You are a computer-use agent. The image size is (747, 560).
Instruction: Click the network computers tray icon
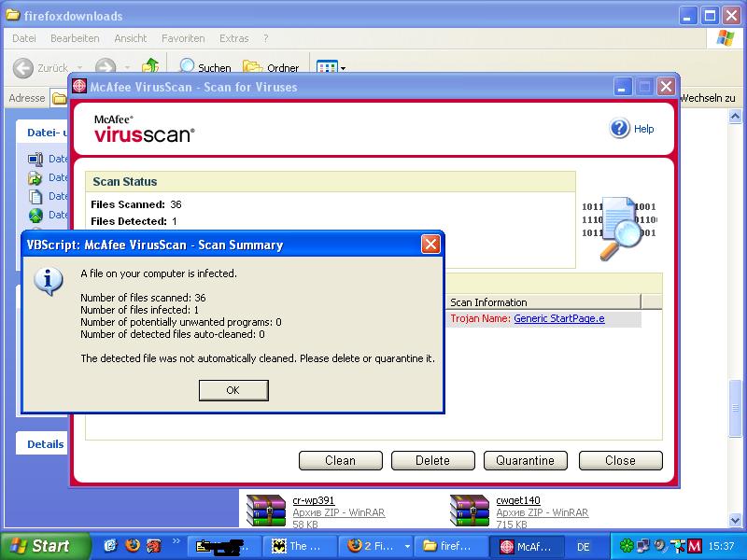pos(643,546)
